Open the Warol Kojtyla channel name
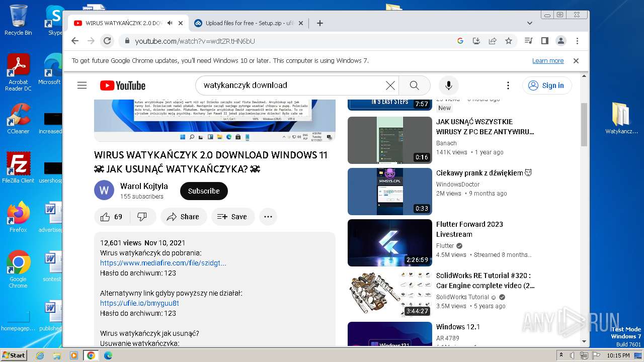644x362 pixels. (144, 186)
